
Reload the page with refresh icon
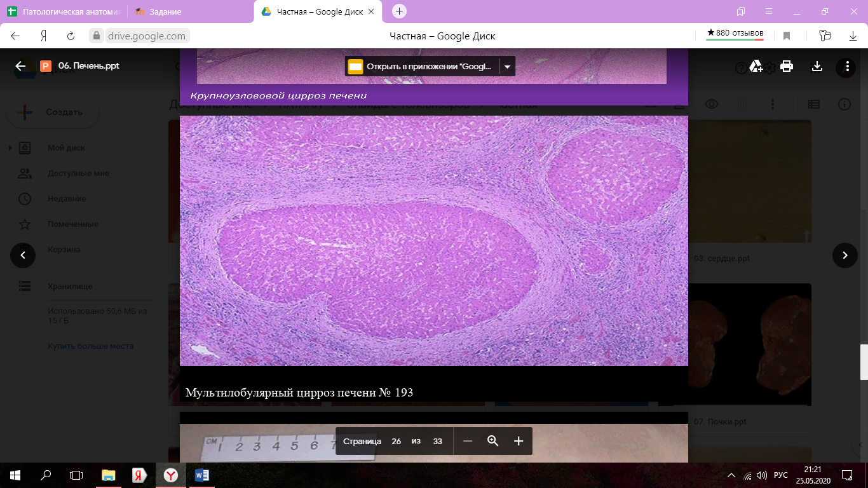point(71,36)
